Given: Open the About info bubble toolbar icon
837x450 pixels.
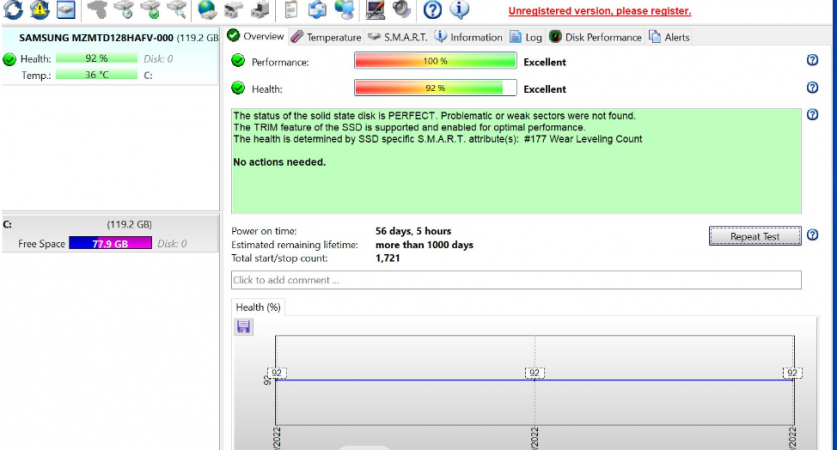Looking at the screenshot, I should click(459, 10).
